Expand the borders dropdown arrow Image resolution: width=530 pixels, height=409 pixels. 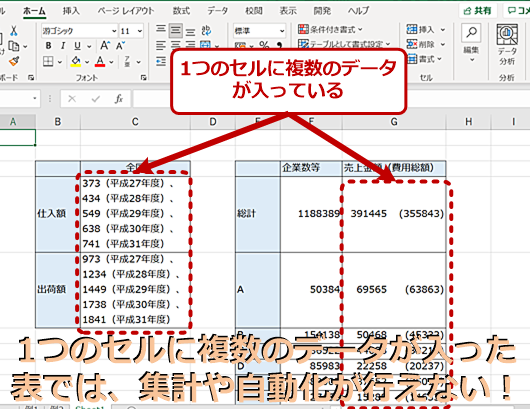tap(59, 62)
